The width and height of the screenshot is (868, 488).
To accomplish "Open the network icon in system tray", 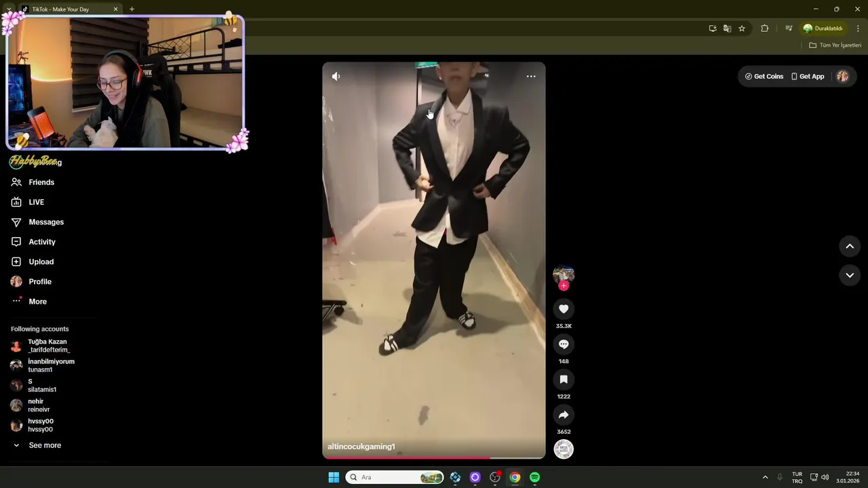I will (814, 477).
